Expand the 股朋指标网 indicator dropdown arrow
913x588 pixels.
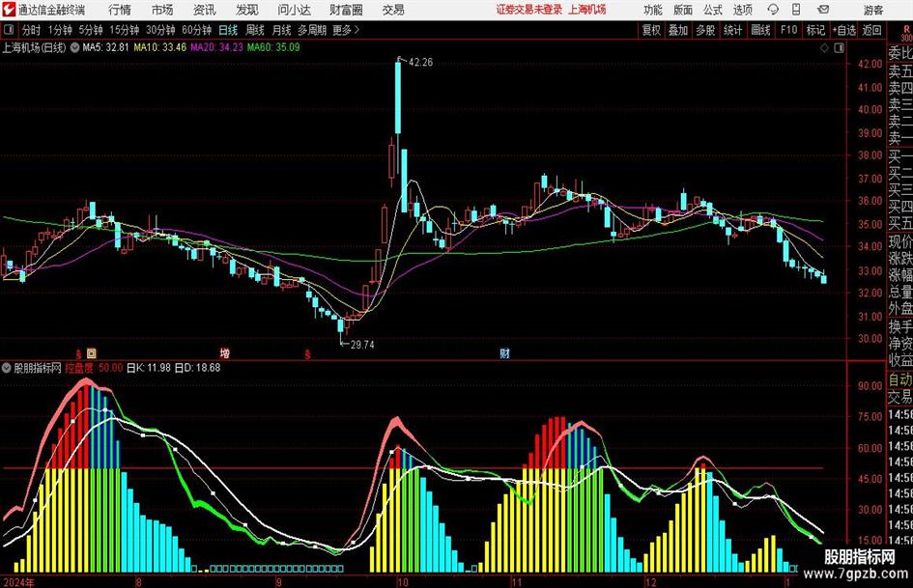click(x=7, y=368)
